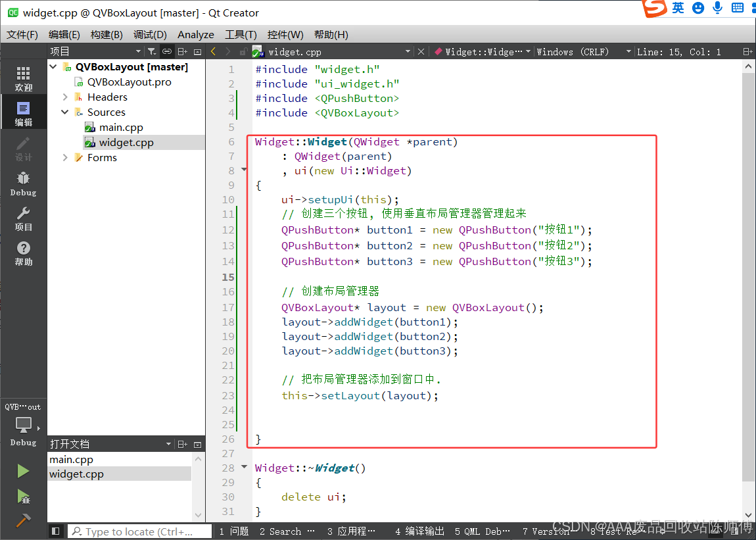Select widget.cpp in the Sources folder
The image size is (756, 540).
126,142
